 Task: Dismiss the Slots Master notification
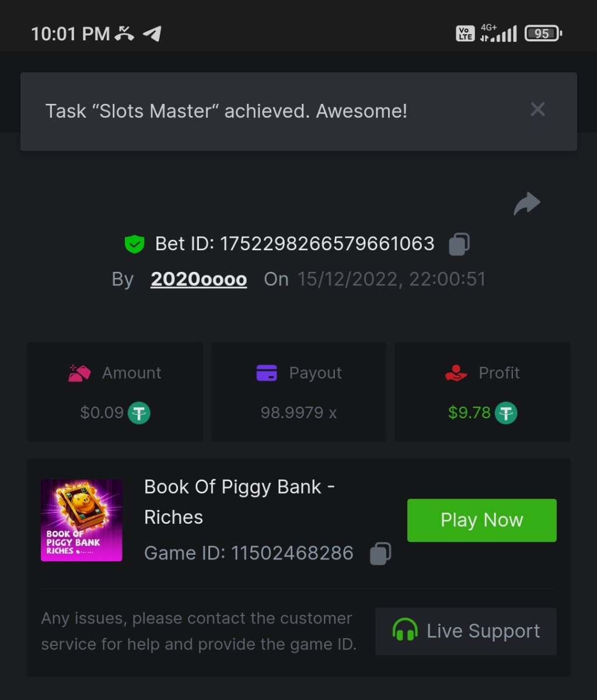[x=537, y=110]
